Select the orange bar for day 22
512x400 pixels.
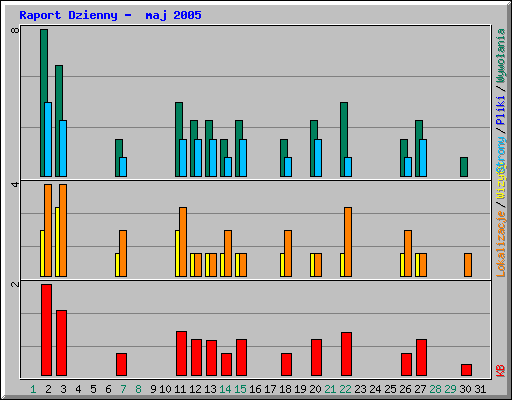(x=348, y=242)
